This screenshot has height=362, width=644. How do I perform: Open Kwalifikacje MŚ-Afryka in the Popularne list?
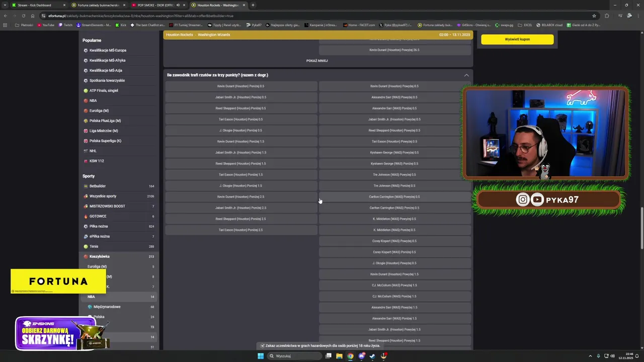120,60
